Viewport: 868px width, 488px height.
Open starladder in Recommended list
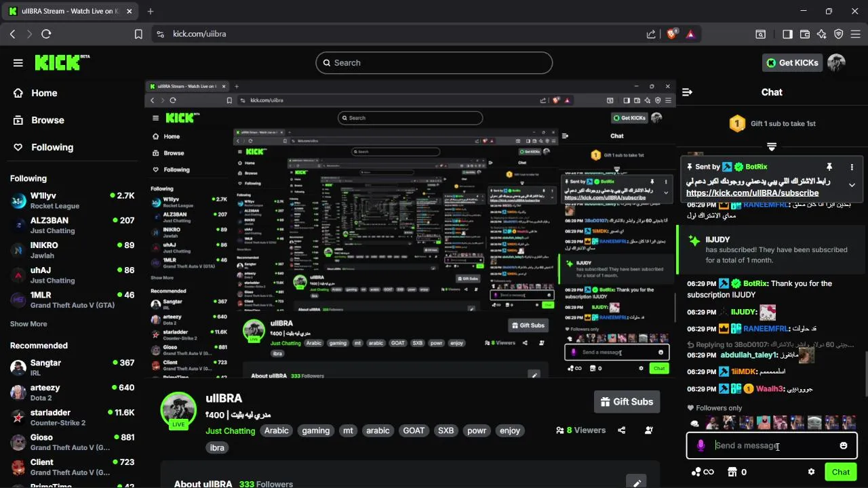(72, 417)
